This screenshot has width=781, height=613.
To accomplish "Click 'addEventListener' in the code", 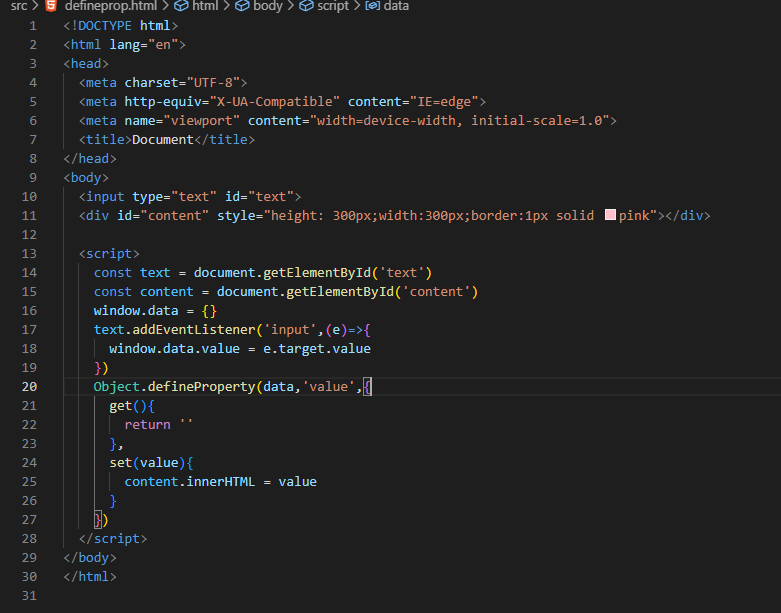I will point(194,330).
